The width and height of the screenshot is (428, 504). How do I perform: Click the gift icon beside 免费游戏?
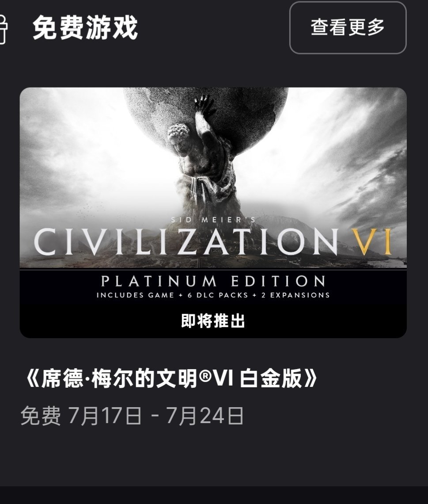[x=3, y=28]
